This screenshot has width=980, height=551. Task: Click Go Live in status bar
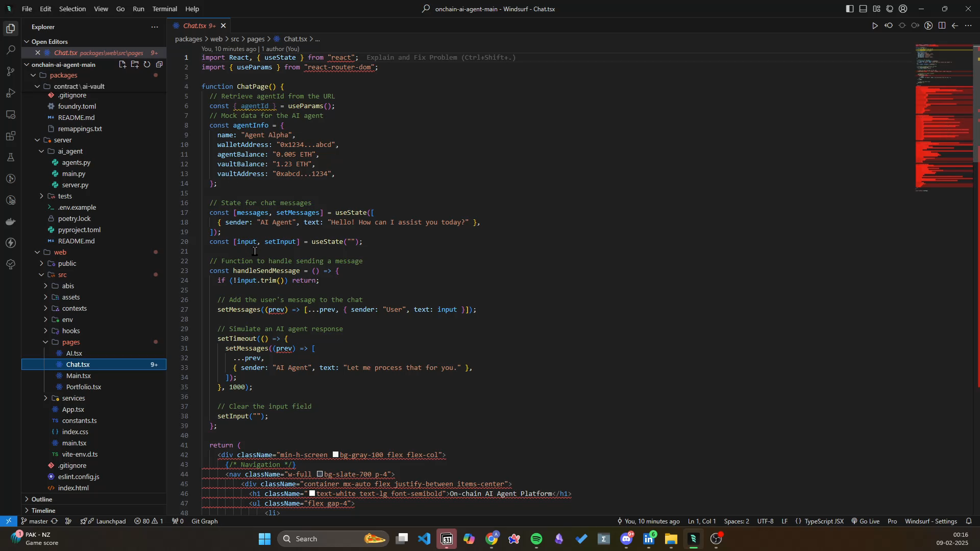pos(865,521)
